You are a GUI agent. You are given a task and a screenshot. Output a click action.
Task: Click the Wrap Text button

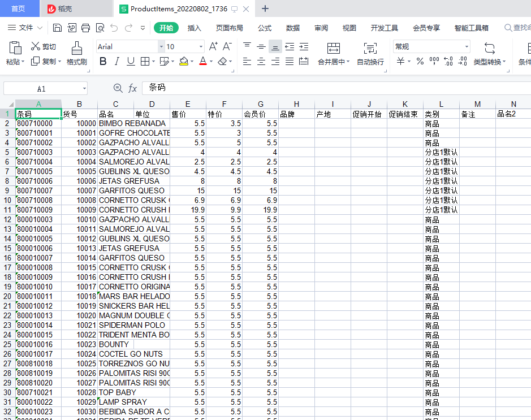(370, 53)
